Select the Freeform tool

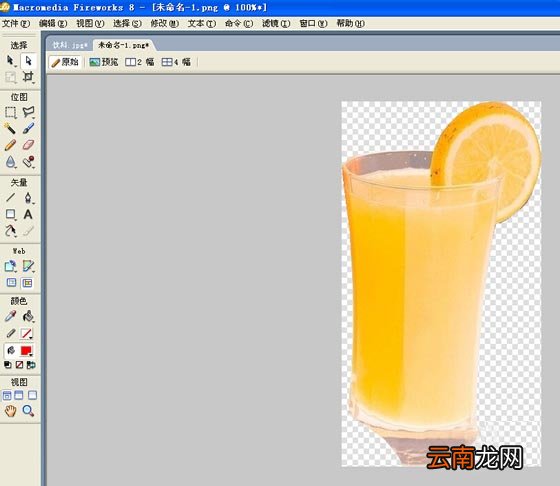click(x=10, y=231)
